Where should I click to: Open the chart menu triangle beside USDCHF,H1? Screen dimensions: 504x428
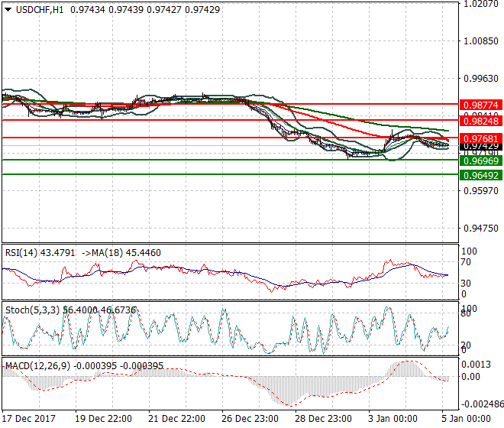(x=8, y=10)
